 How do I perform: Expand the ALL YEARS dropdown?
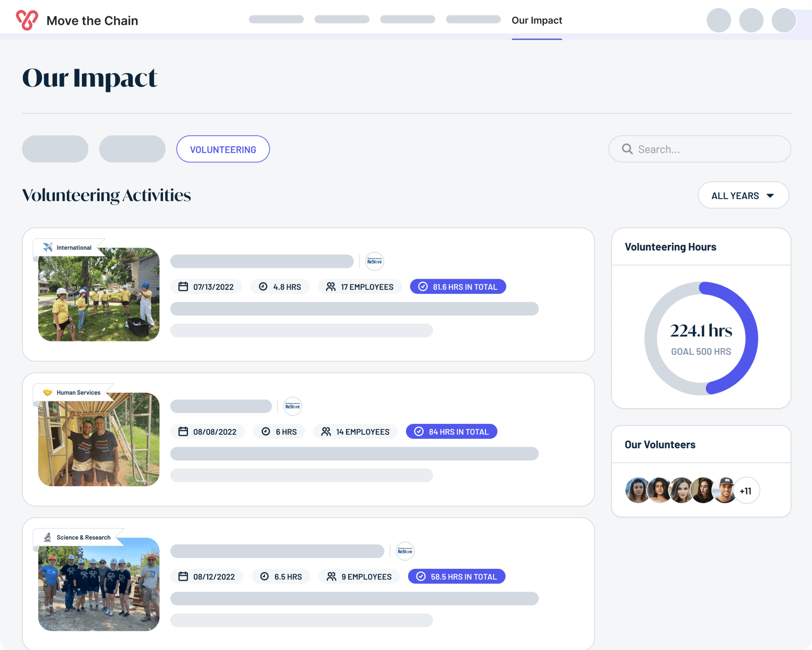pyautogui.click(x=743, y=195)
